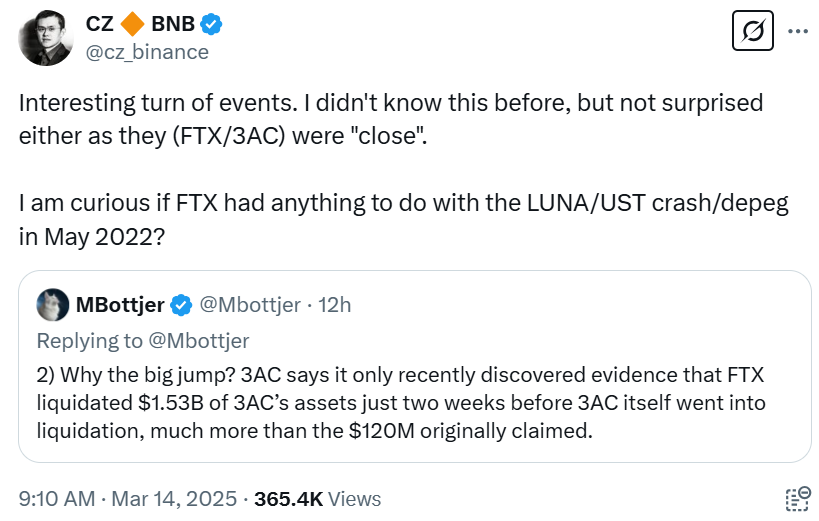Click the 365.4K Views count

pyautogui.click(x=318, y=498)
